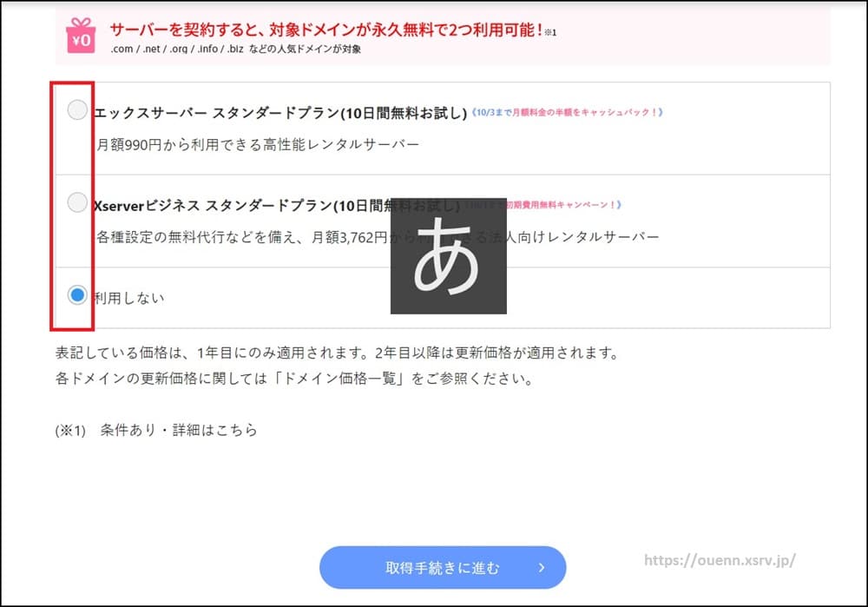This screenshot has width=868, height=607.
Task: Click the arrow chevron inside the proceed button
Action: click(x=541, y=568)
